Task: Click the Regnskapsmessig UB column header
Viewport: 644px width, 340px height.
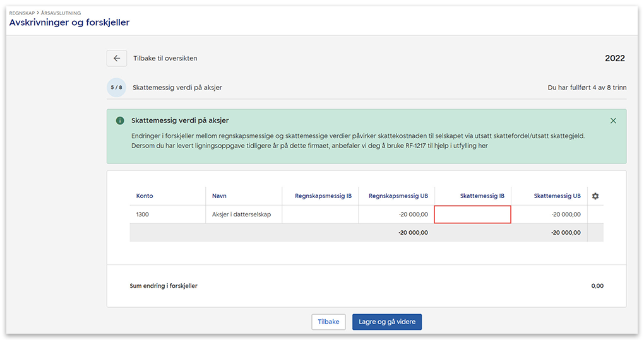Action: click(398, 196)
